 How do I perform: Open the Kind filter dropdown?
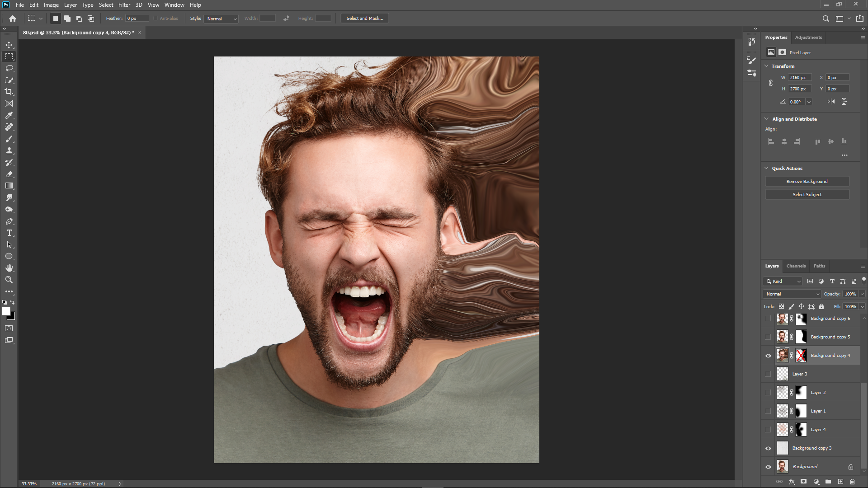tap(783, 281)
